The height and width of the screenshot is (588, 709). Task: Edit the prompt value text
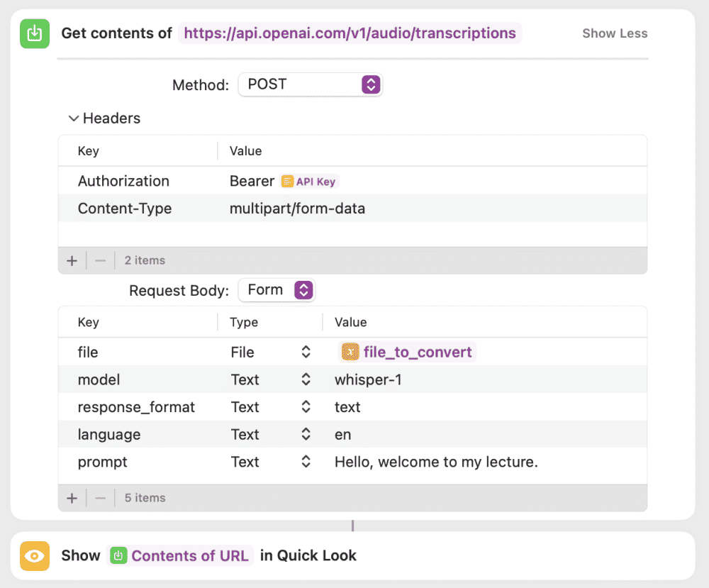pos(436,462)
